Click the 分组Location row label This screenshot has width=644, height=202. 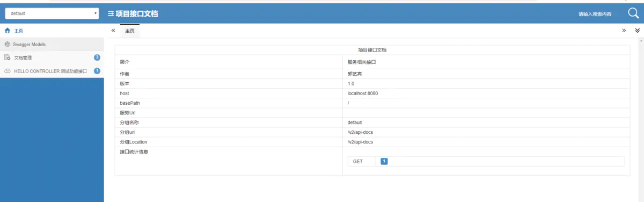tap(134, 142)
